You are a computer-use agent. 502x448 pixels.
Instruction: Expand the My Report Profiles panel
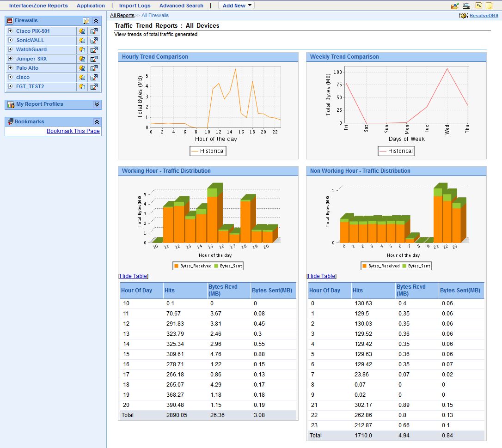(96, 104)
